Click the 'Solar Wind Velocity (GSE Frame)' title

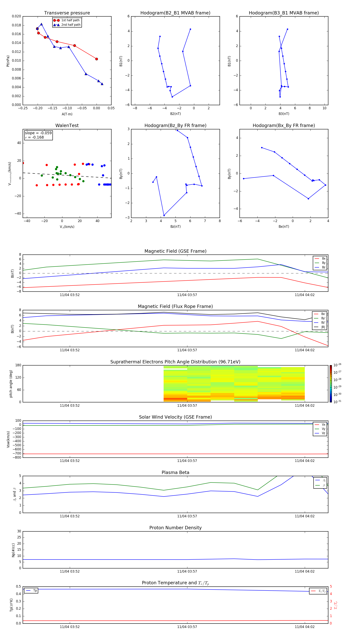click(x=175, y=417)
